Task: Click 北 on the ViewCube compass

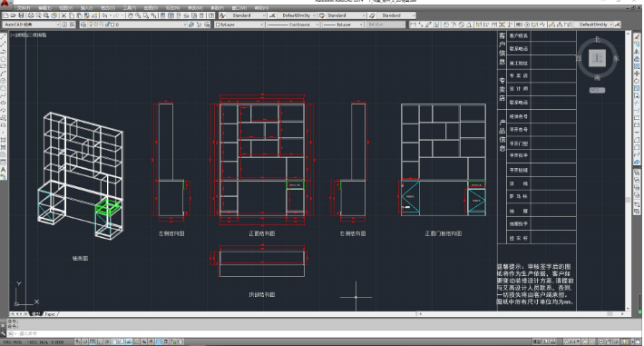Action: 597,39
